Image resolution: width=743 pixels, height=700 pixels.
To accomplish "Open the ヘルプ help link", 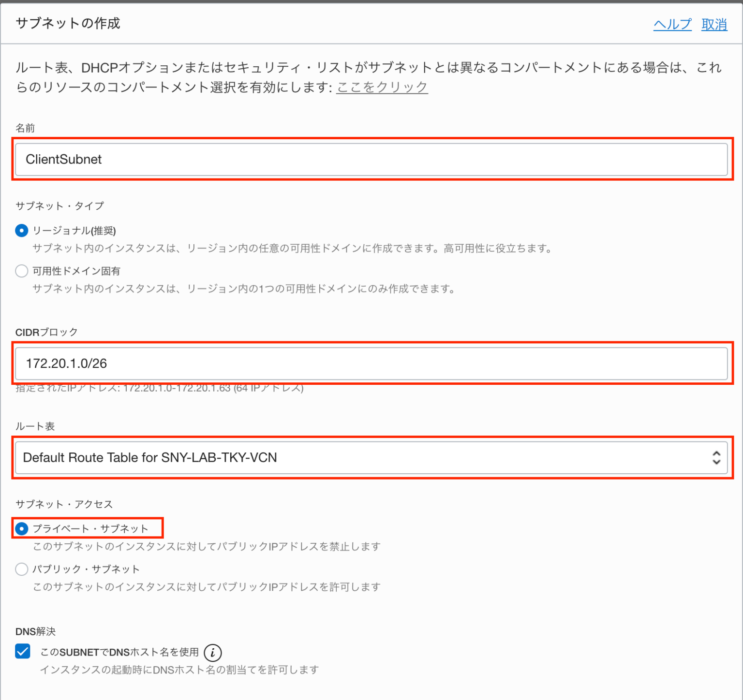I will (672, 24).
